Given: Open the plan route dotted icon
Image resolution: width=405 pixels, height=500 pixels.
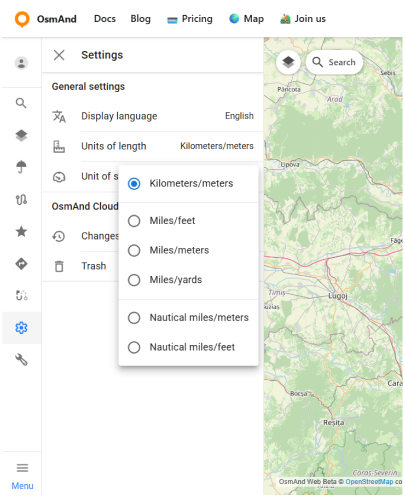Looking at the screenshot, I should point(21,295).
